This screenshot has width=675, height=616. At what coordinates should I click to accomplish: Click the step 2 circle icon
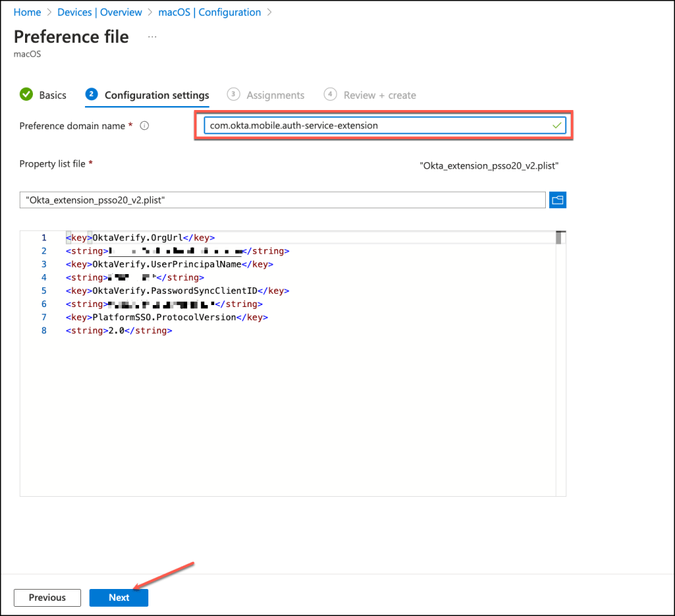click(92, 95)
